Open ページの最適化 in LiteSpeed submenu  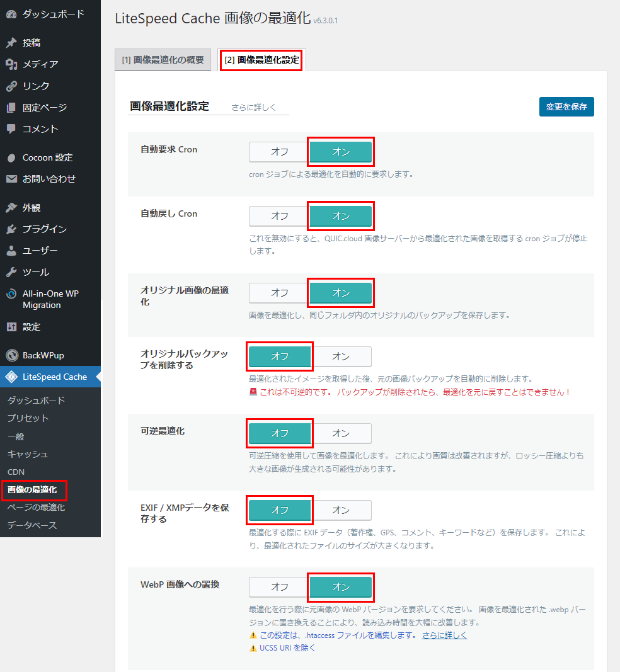[x=36, y=507]
